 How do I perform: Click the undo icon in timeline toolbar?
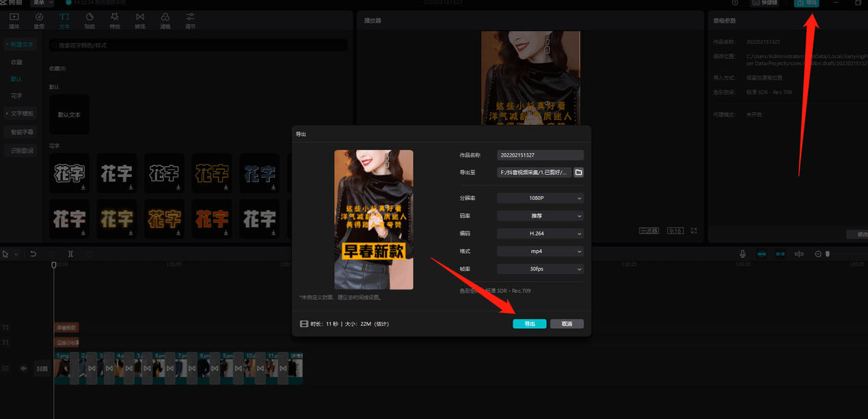point(33,254)
